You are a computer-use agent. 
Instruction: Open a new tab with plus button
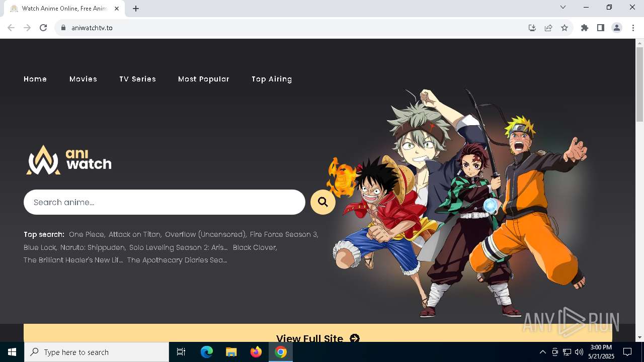click(136, 9)
